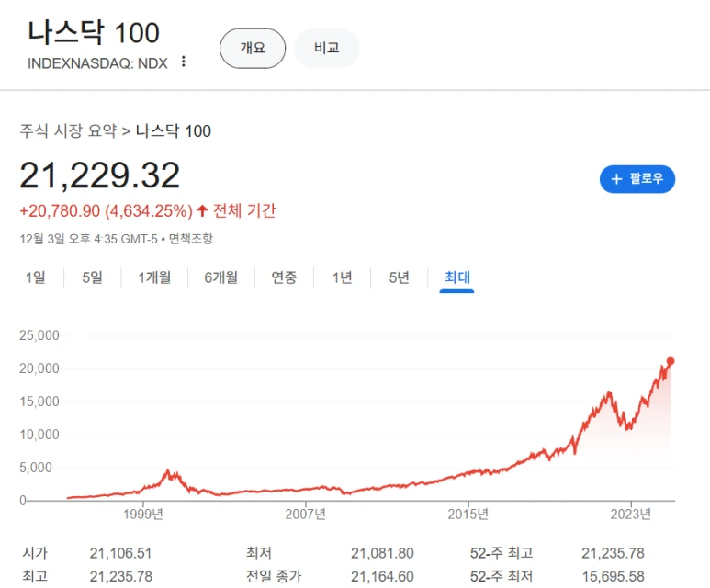Click the 2007년 axis label
This screenshot has width=710, height=588.
306,514
